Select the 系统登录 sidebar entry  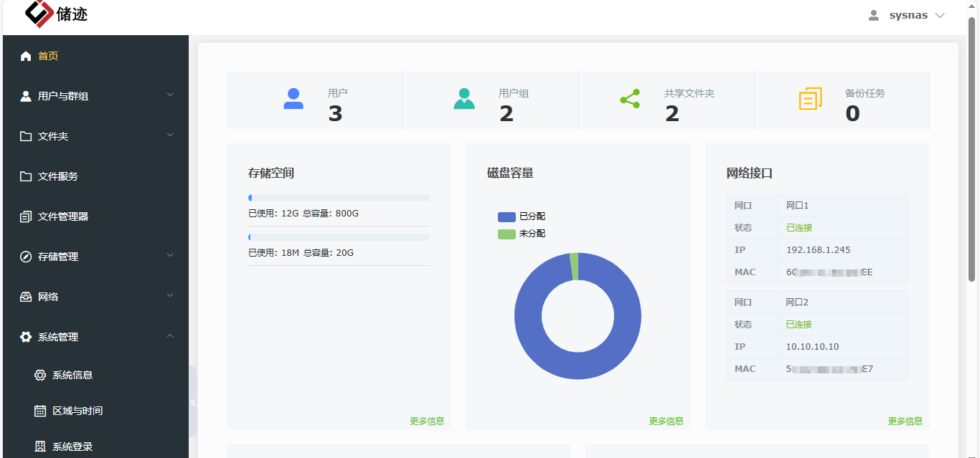point(72,446)
